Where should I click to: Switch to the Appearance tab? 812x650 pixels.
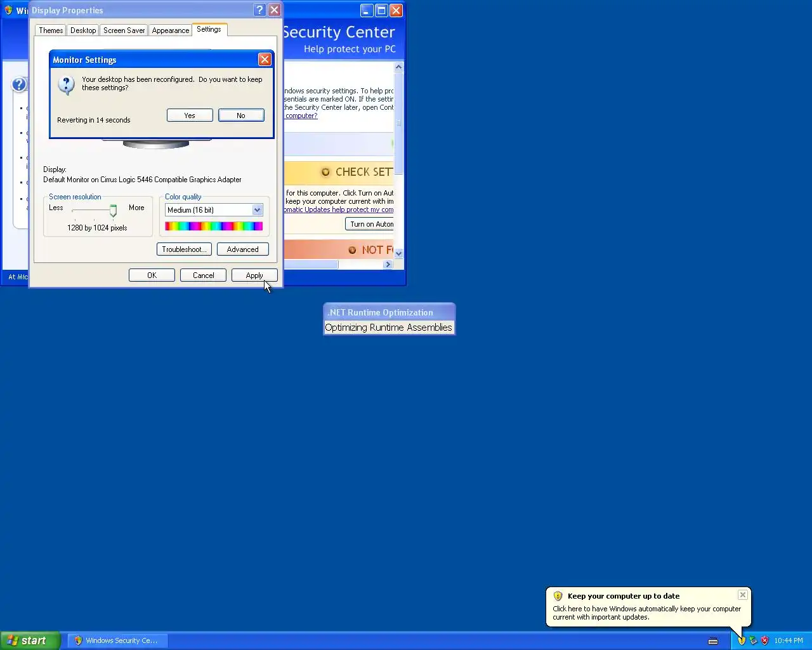pyautogui.click(x=171, y=30)
